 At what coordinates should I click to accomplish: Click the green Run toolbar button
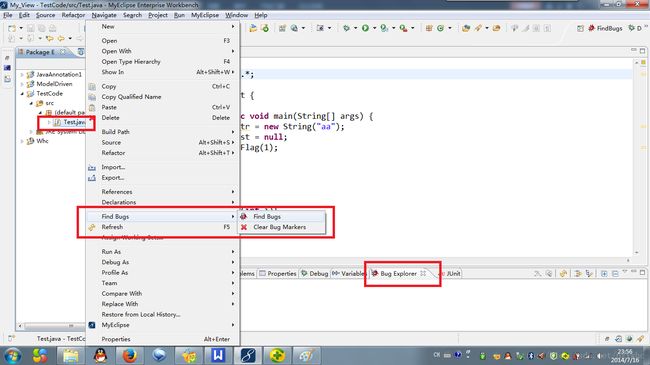[365, 28]
